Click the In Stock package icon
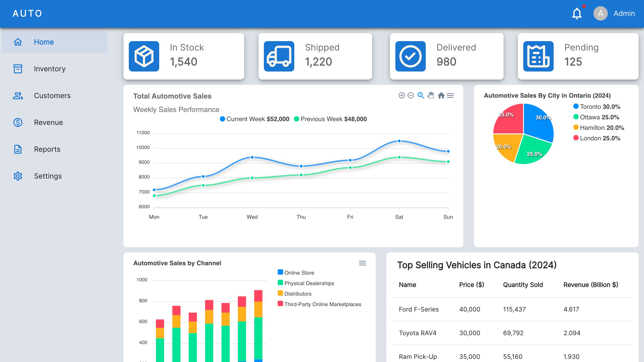 (144, 56)
